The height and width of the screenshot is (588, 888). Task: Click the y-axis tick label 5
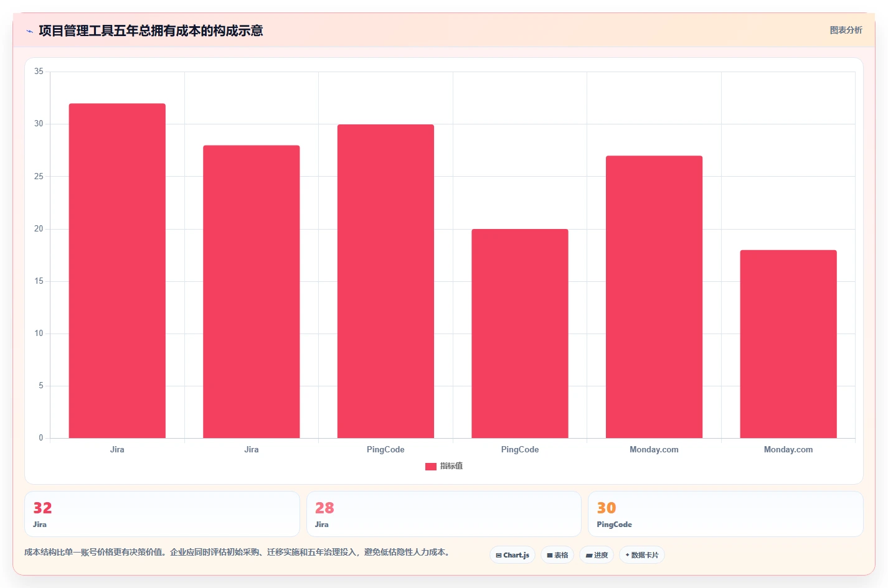[41, 386]
